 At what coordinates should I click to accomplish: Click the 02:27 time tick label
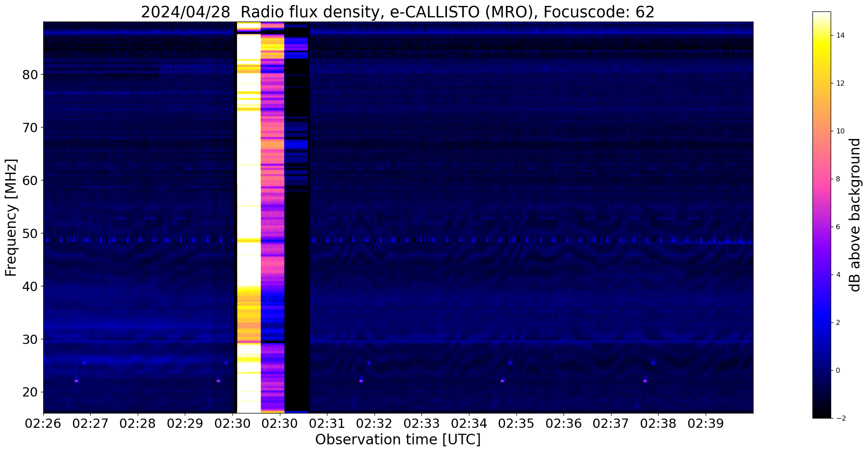[x=90, y=423]
